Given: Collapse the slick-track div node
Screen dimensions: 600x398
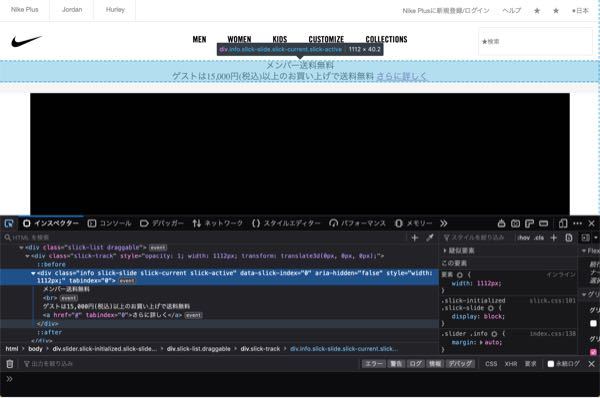Looking at the screenshot, I should coord(28,256).
